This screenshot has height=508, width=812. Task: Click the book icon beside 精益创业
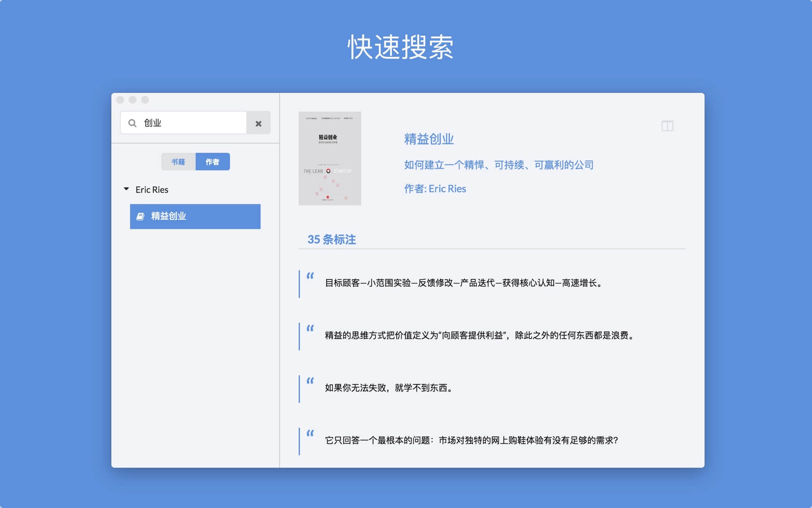tap(140, 216)
